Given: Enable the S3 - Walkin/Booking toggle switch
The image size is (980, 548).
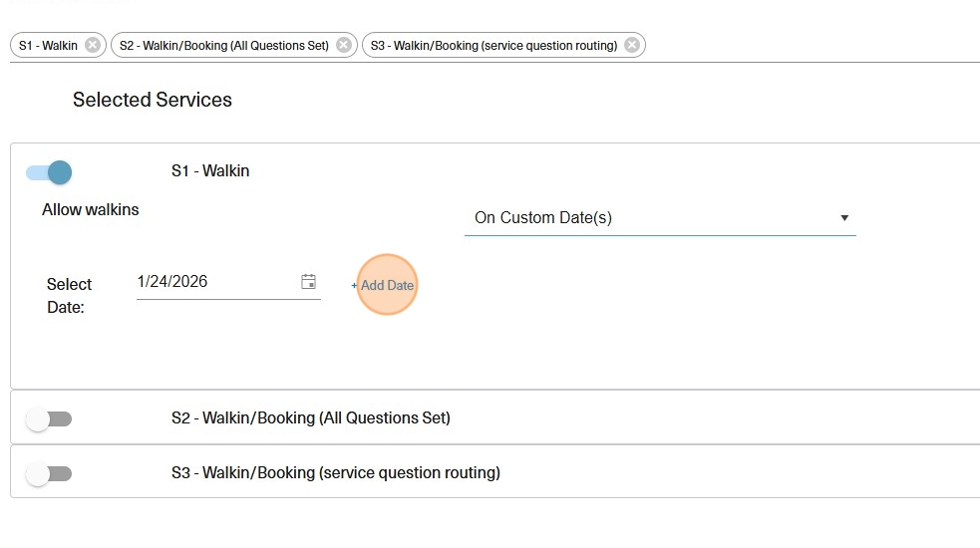Looking at the screenshot, I should [x=49, y=474].
